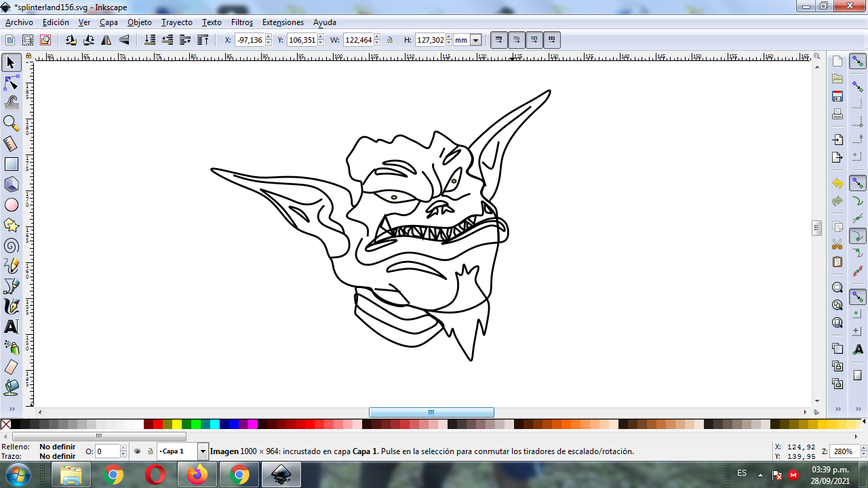Flip selection horizontally
The width and height of the screenshot is (868, 488).
pos(106,40)
